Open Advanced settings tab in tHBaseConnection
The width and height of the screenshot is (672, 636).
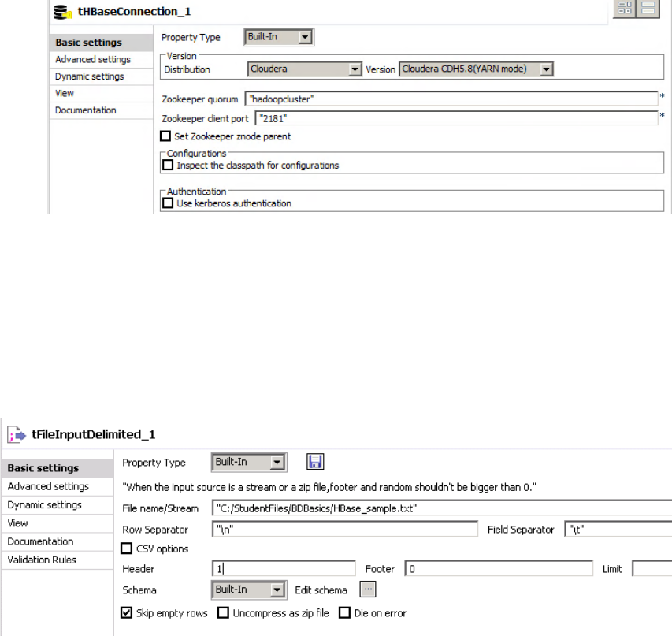pos(101,60)
